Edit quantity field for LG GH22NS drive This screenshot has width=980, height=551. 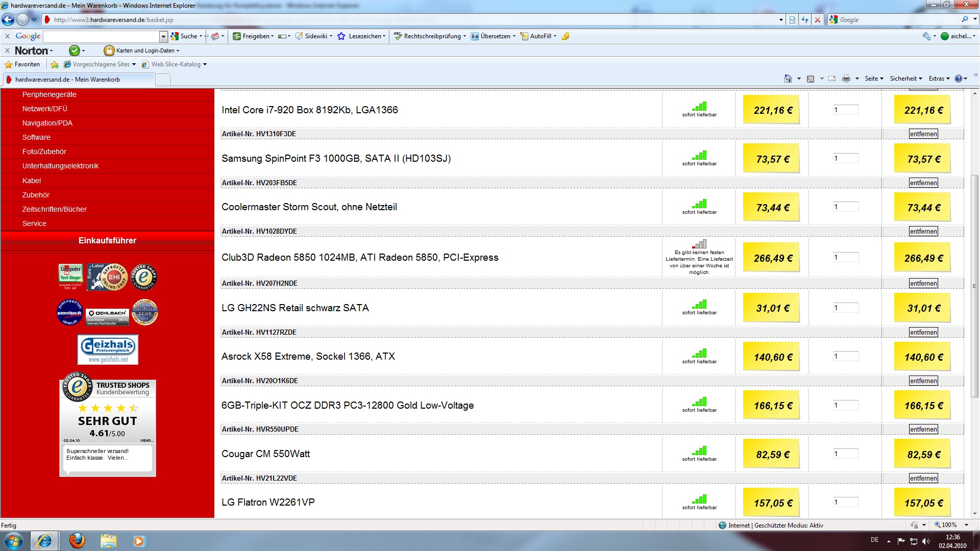click(846, 308)
